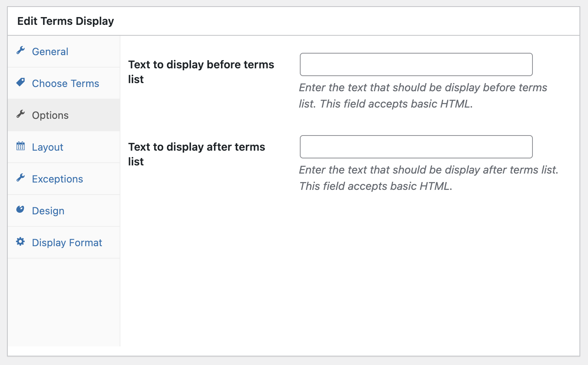Click the tag icon next to Choose Terms
Screen dimensions: 588x365
(21, 82)
